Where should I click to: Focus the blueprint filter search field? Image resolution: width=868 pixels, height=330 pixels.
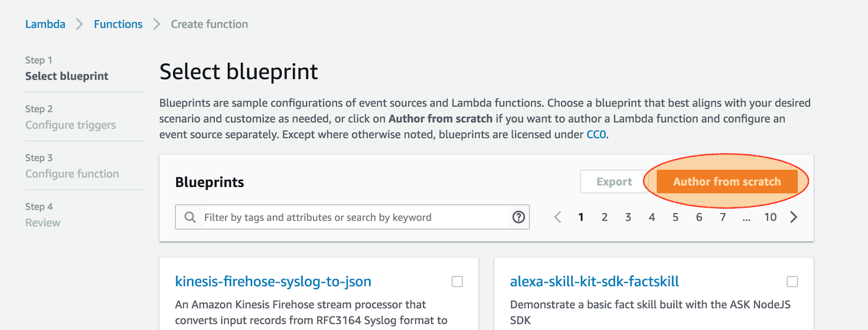click(x=352, y=217)
